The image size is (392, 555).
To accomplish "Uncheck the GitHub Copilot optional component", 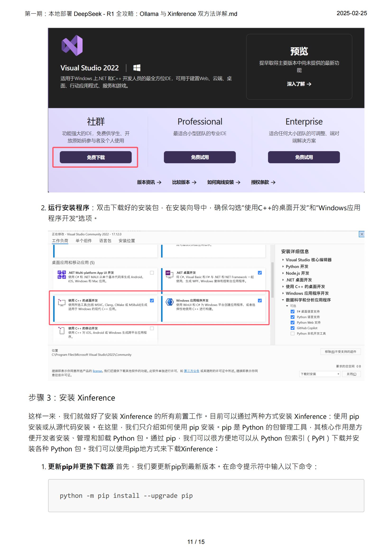I will (292, 328).
